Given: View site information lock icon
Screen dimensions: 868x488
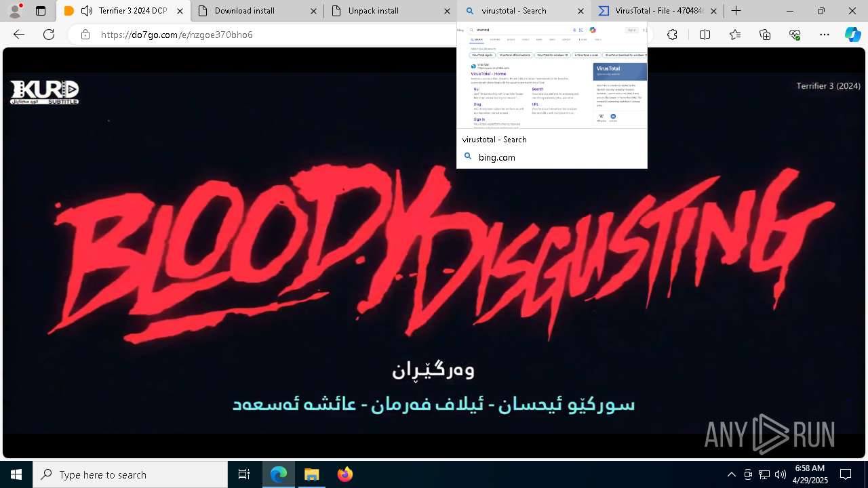Looking at the screenshot, I should point(85,35).
